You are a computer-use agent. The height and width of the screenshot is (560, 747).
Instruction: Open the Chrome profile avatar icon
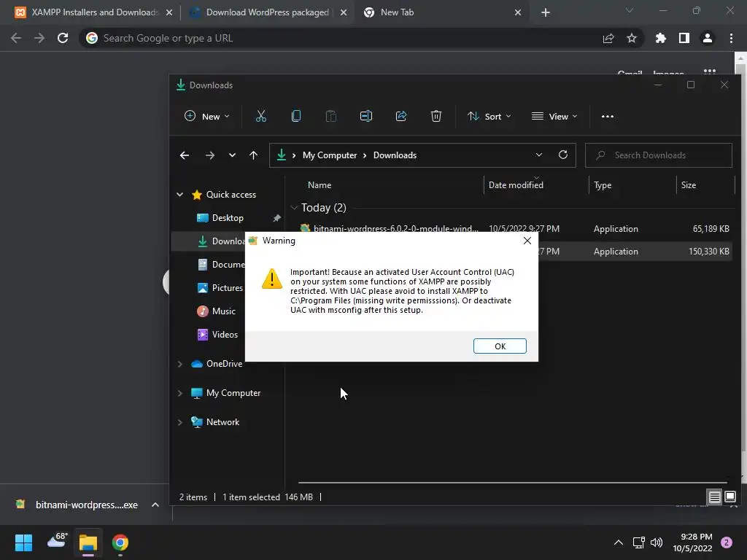click(x=708, y=38)
